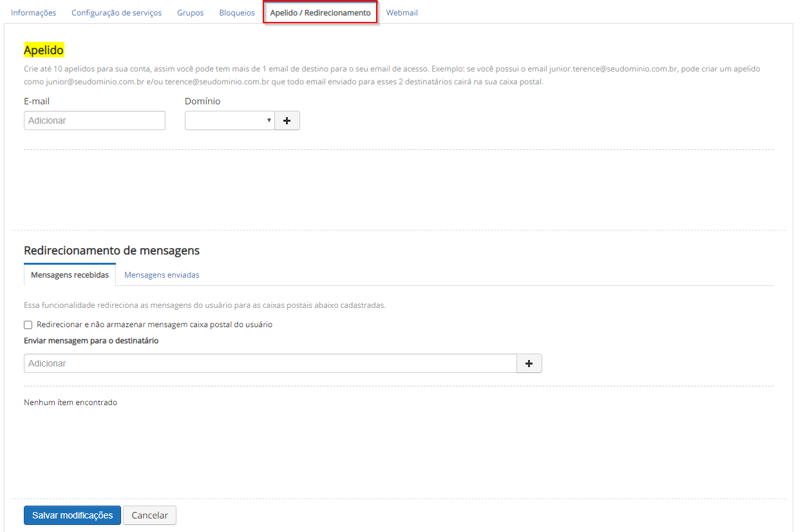Enable redirect without storing message checkbox
The image size is (803, 532).
28,325
